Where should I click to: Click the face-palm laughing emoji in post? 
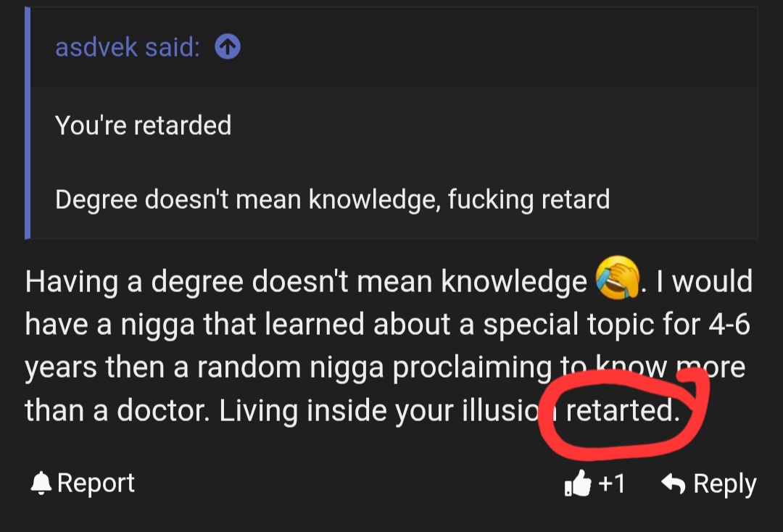tap(617, 278)
